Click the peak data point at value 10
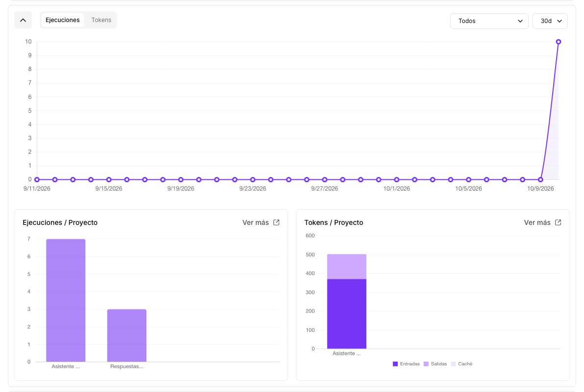The image size is (584, 392). pos(559,42)
